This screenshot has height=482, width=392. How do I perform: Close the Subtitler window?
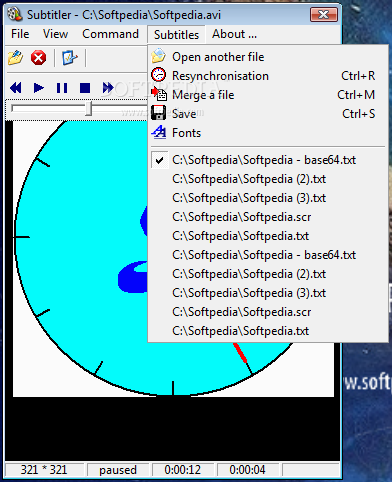pyautogui.click(x=324, y=14)
